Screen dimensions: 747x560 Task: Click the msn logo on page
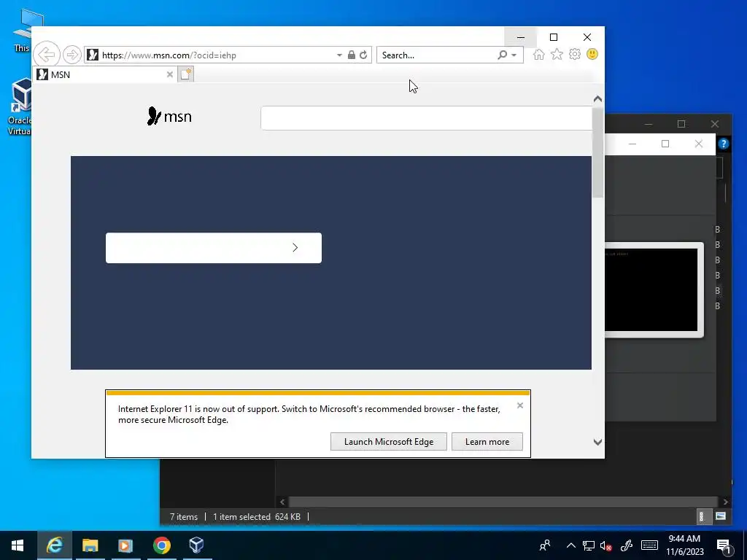pyautogui.click(x=169, y=116)
